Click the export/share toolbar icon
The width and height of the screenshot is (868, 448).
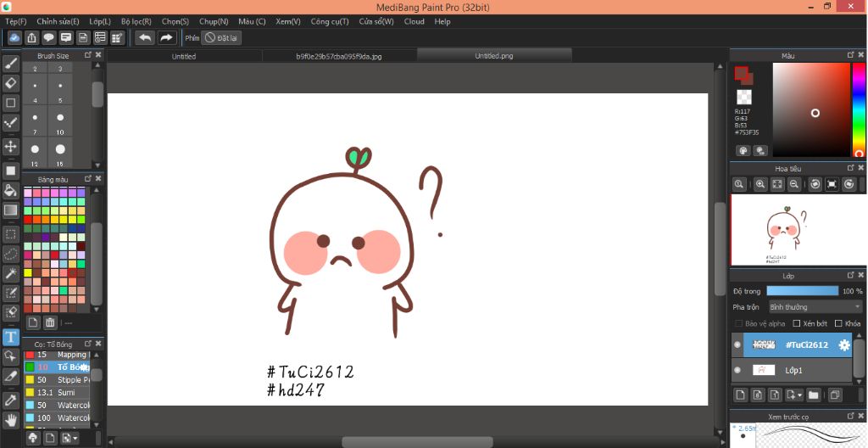tap(32, 37)
